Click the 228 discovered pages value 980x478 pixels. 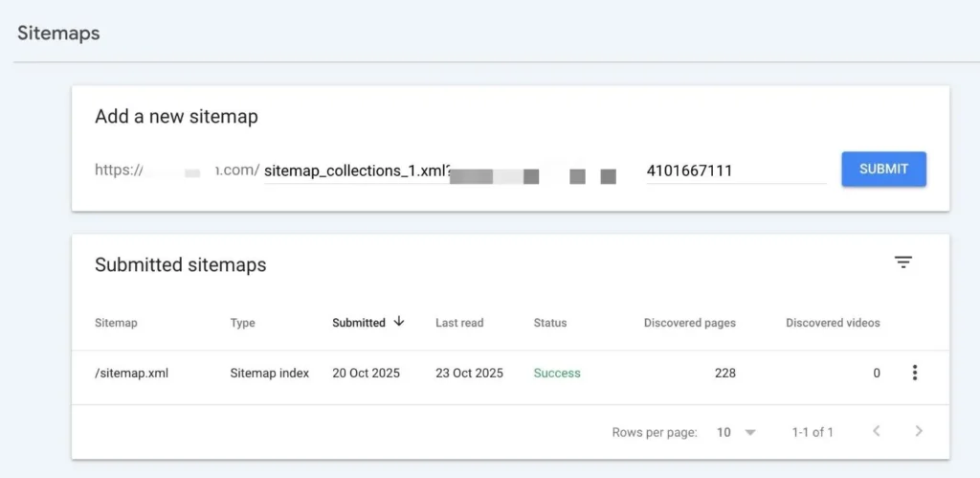click(x=724, y=373)
